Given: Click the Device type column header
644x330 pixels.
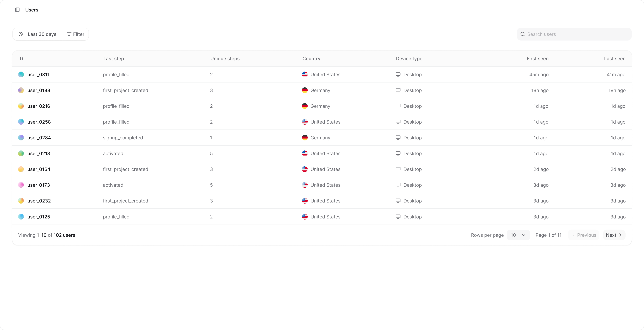Looking at the screenshot, I should pos(409,58).
